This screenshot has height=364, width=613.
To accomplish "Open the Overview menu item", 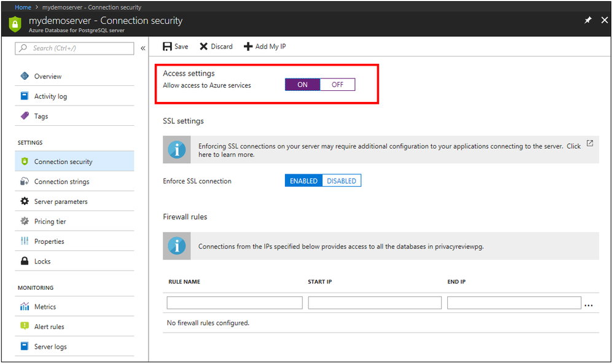I will [74, 76].
